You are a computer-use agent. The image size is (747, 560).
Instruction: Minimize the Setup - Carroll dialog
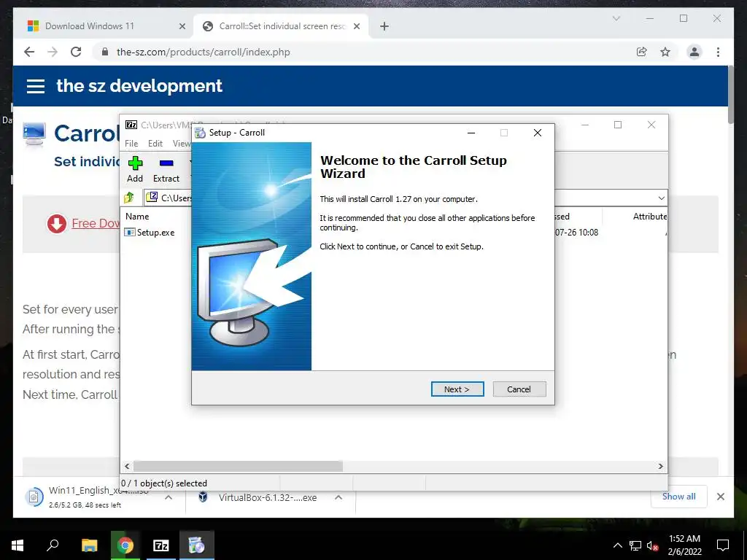pos(471,133)
